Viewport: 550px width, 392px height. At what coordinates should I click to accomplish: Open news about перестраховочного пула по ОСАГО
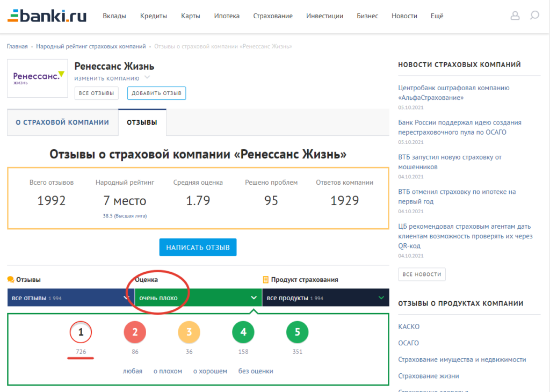460,127
